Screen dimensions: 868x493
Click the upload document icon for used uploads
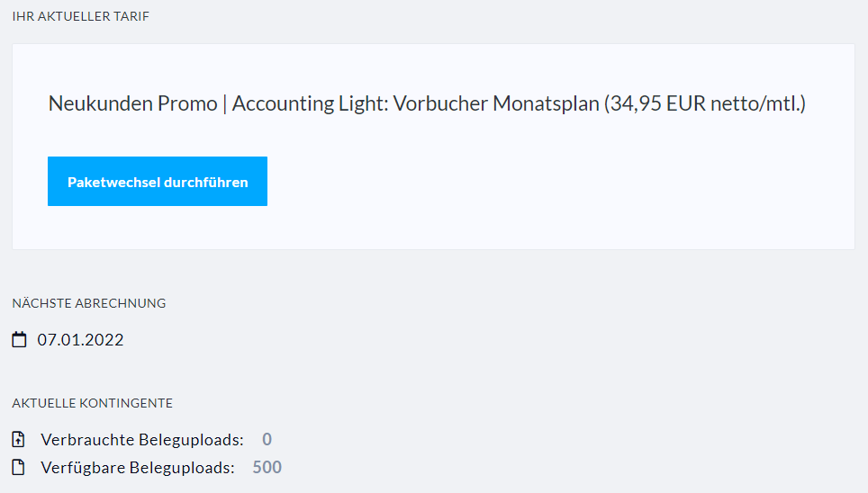tap(18, 439)
